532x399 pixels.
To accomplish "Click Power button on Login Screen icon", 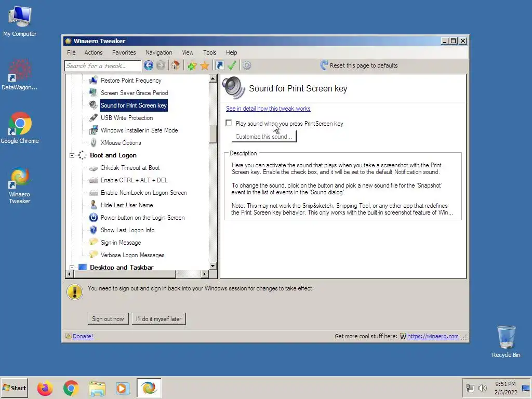I will (x=94, y=218).
